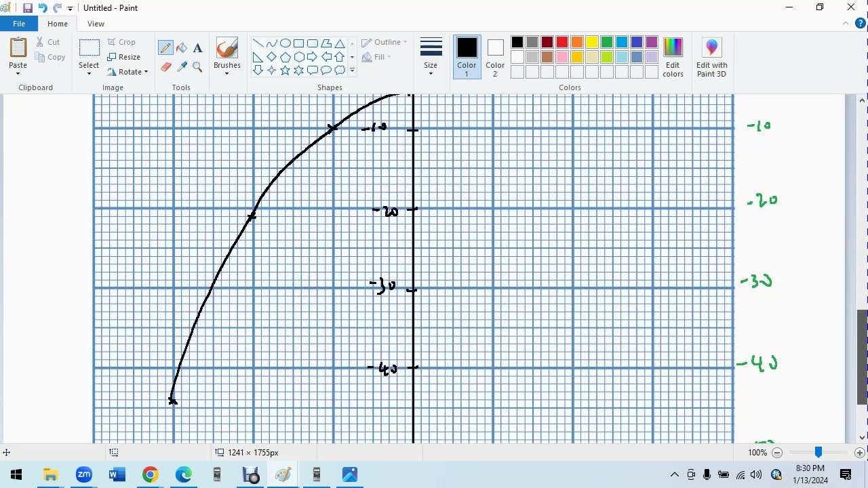
Task: Choose the Left arrow shape
Action: click(326, 57)
